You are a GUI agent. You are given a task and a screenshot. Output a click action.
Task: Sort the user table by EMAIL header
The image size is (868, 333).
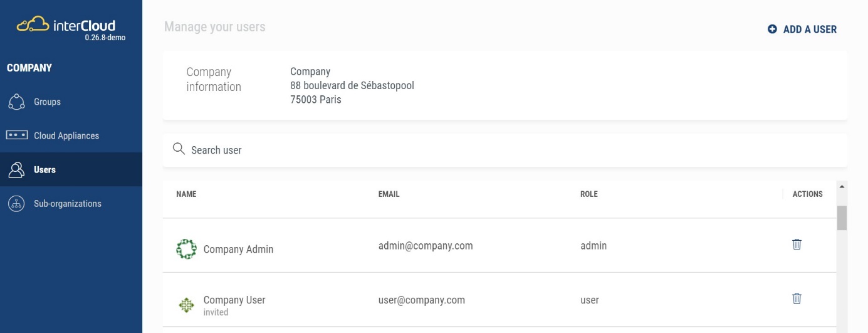pyautogui.click(x=389, y=194)
